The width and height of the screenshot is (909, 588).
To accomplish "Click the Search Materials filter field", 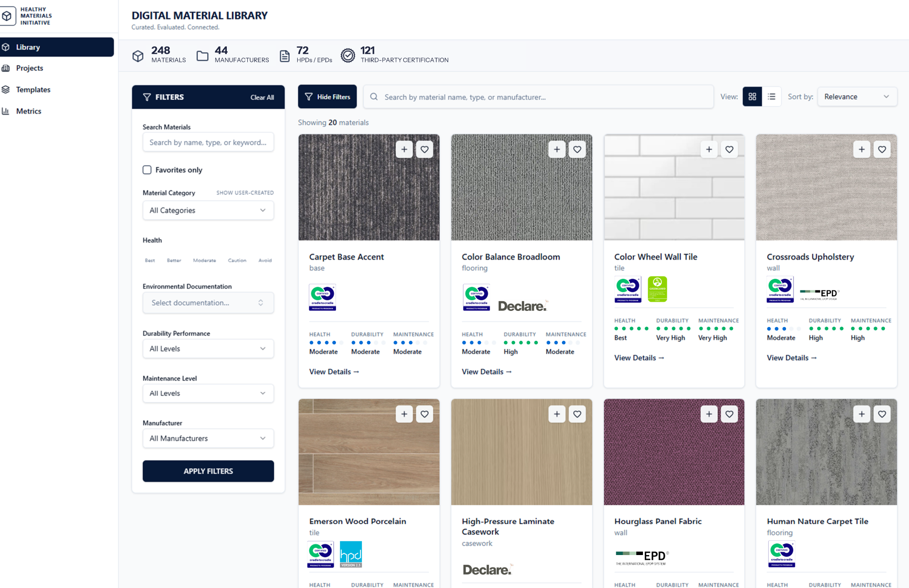I will click(208, 142).
